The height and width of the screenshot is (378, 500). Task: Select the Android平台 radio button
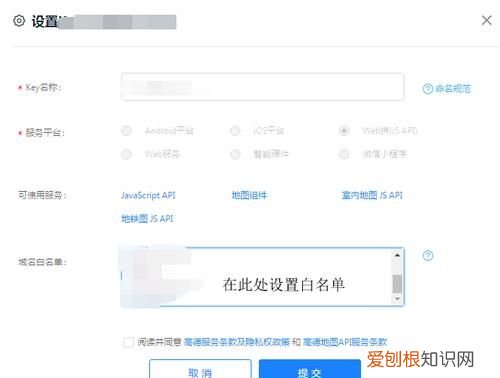(x=126, y=131)
